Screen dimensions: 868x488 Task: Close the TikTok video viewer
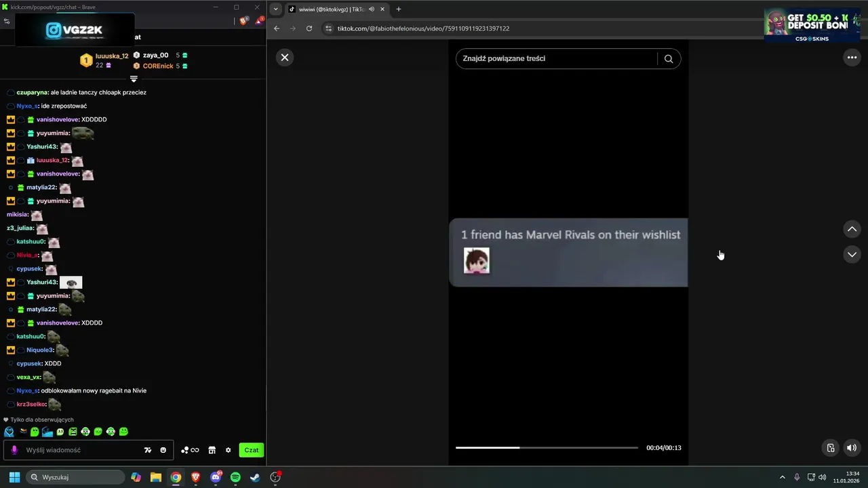pos(285,58)
